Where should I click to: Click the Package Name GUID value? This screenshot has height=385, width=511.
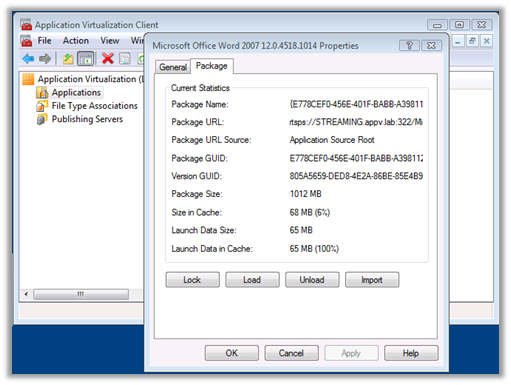[x=356, y=104]
